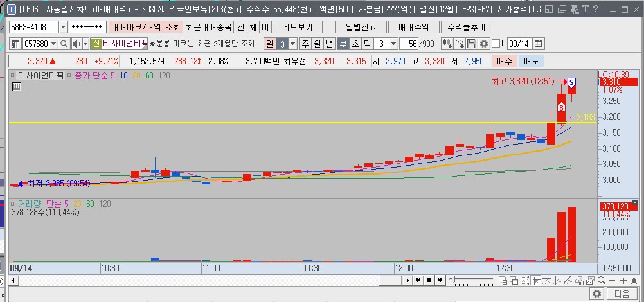The image size is (644, 302).
Task: Click the 미 tab button
Action: click(265, 28)
